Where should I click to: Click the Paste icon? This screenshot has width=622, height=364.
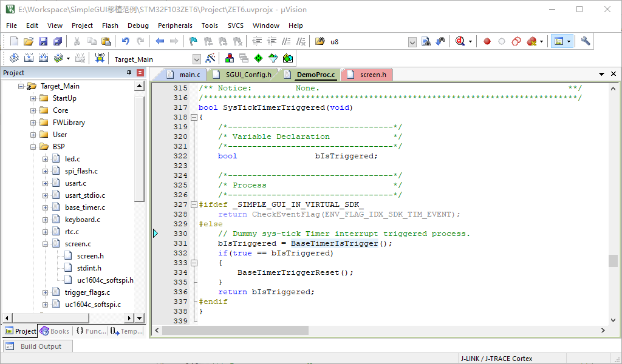106,41
